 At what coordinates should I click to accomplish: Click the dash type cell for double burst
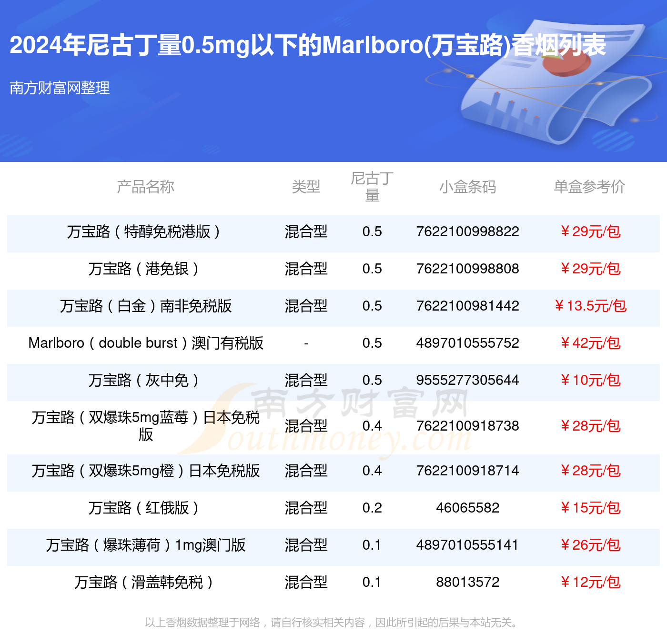[x=306, y=343]
